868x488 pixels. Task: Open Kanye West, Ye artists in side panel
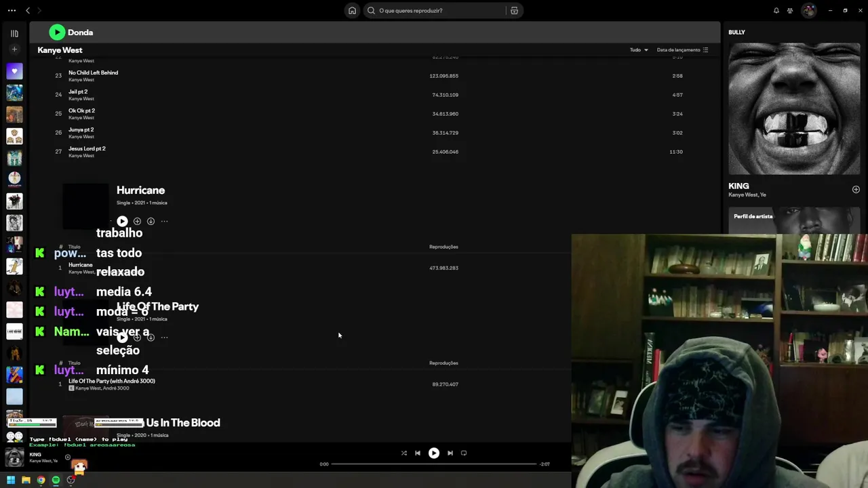coord(747,195)
